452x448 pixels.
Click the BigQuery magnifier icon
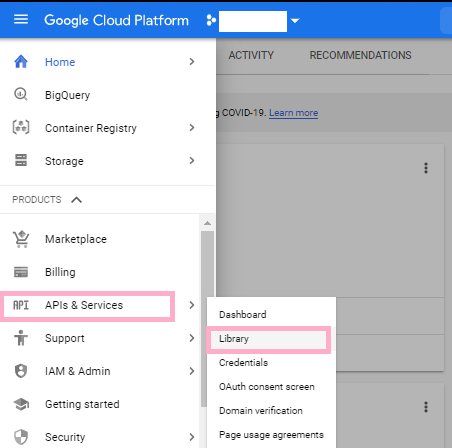pos(21,94)
